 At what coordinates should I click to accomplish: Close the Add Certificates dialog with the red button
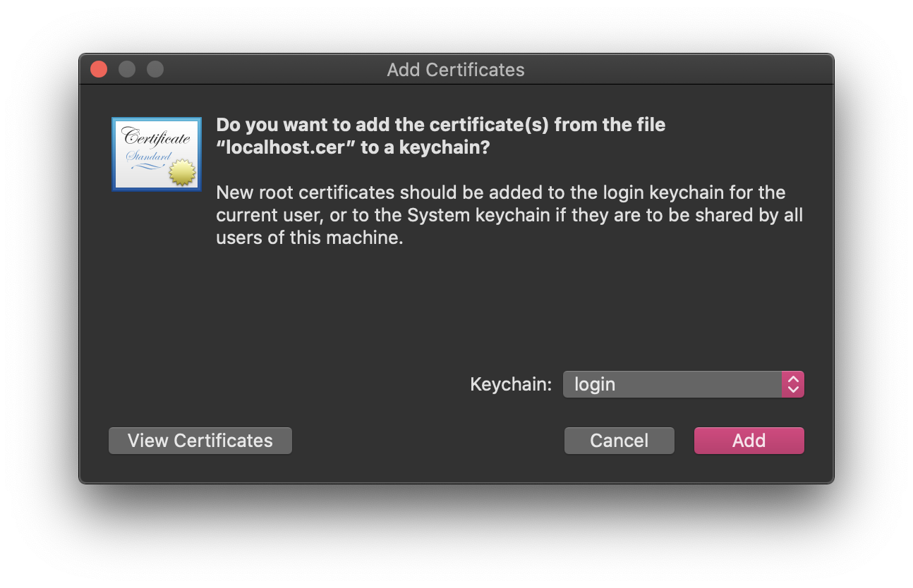click(x=99, y=69)
